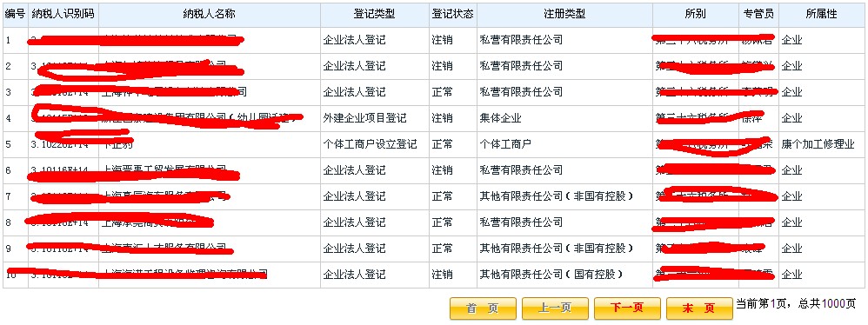Click 注销 status in row 2
This screenshot has width=868, height=325.
coord(453,66)
